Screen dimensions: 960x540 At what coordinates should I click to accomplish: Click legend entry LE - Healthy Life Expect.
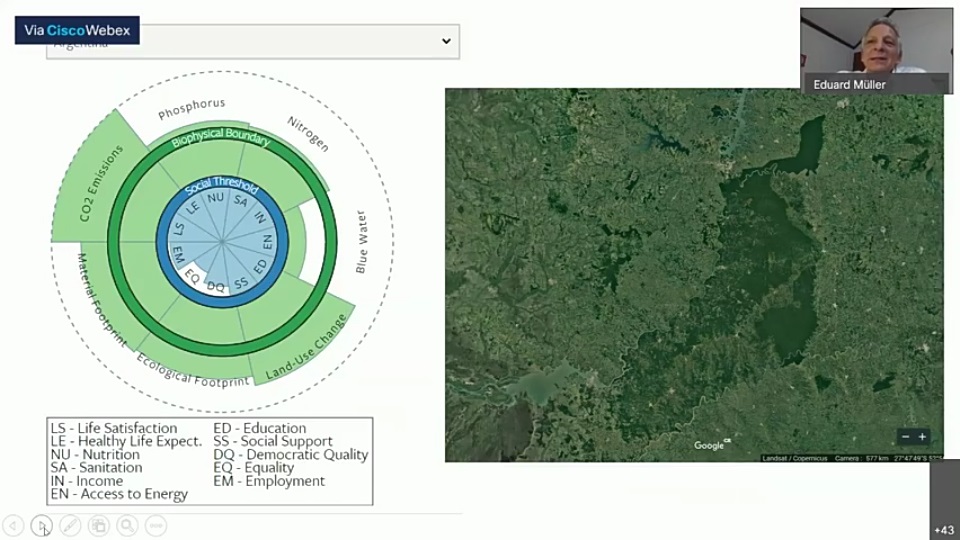pyautogui.click(x=126, y=441)
